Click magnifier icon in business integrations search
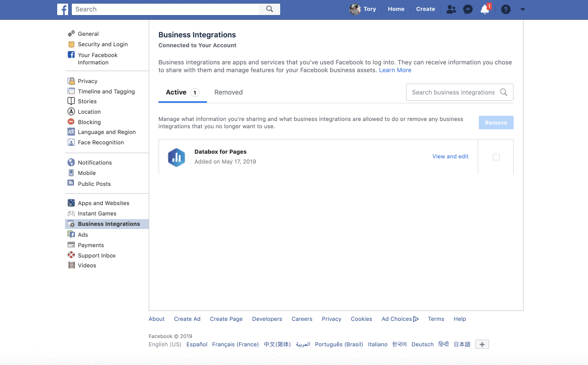The image size is (588, 365). [x=504, y=92]
